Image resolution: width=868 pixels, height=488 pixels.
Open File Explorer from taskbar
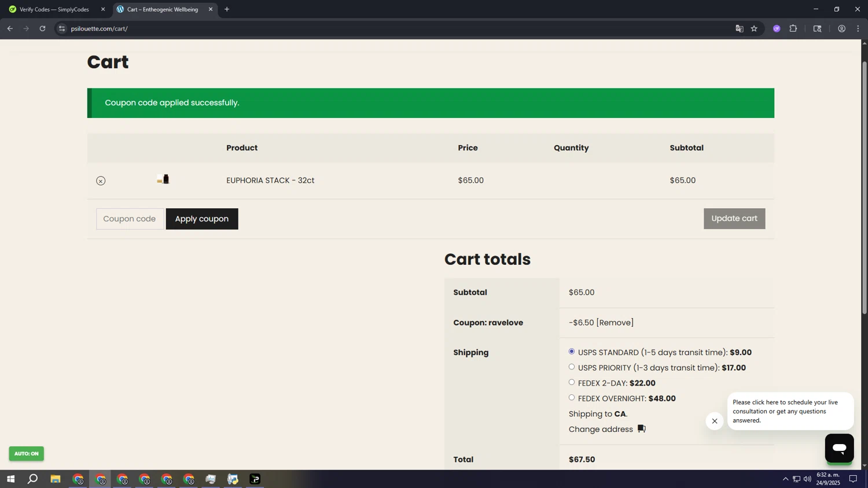(x=56, y=479)
